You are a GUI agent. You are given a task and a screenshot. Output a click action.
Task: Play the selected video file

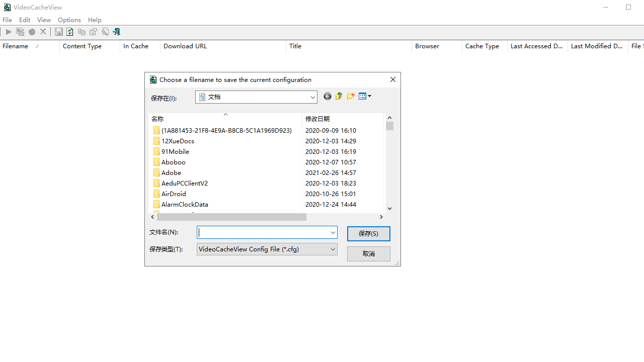tap(8, 32)
